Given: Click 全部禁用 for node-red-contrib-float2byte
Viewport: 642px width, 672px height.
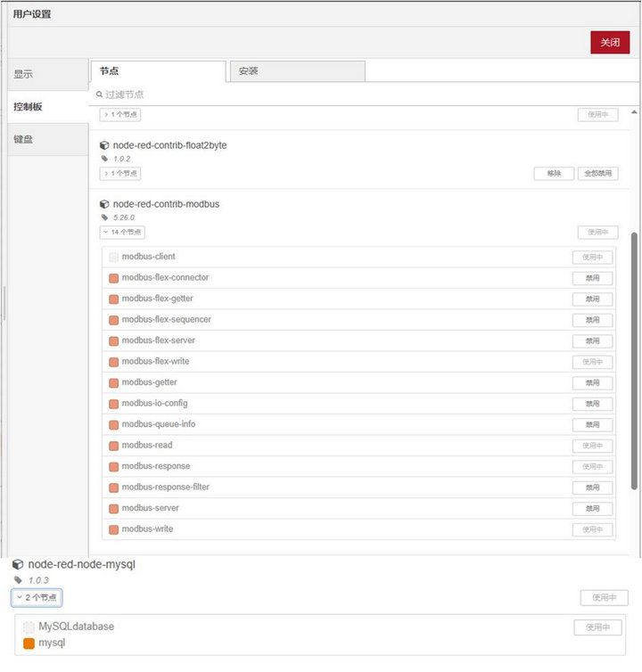Looking at the screenshot, I should click(x=597, y=174).
